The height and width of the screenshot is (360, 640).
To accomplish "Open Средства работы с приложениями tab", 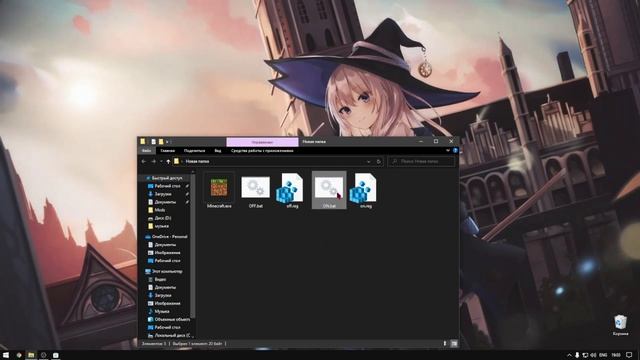I will coord(262,151).
